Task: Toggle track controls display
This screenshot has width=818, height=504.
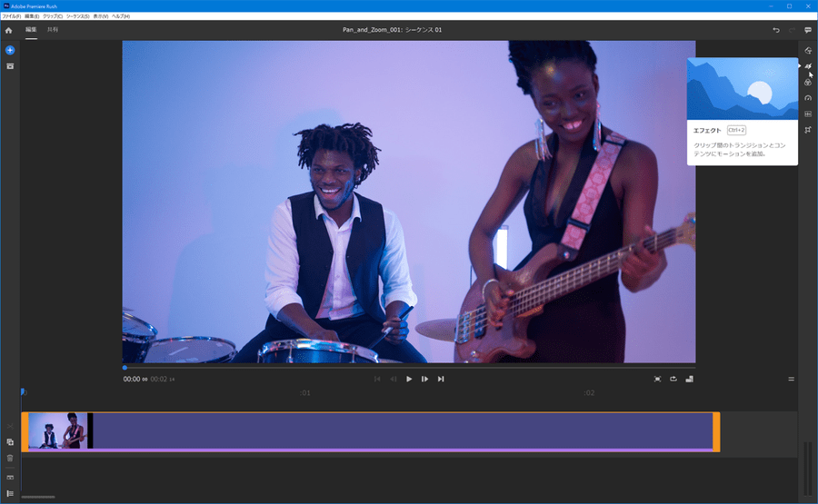Action: point(10,493)
